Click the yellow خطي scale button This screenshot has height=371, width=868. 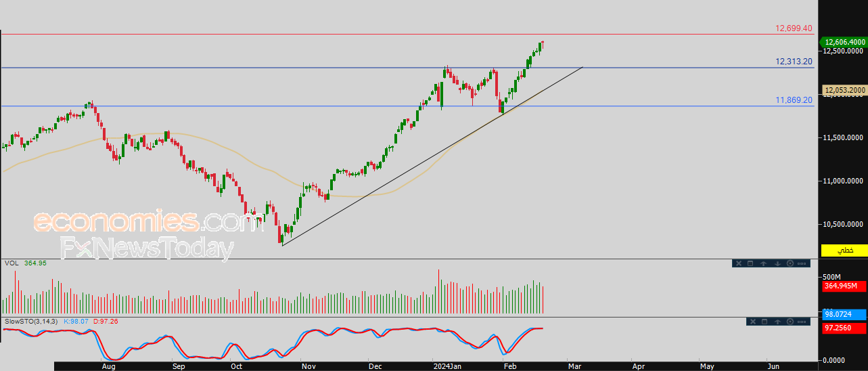tap(844, 250)
